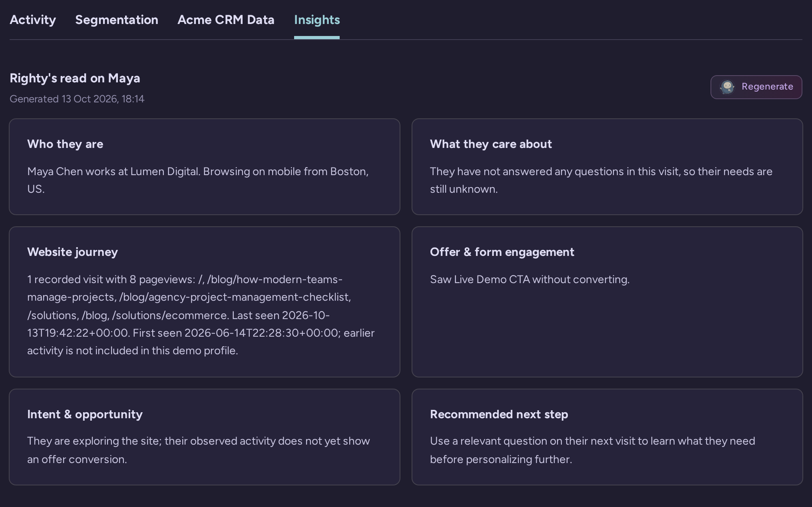Click the '1 recorded visit with 8 pageviews' text
The width and height of the screenshot is (812, 507).
coord(111,279)
